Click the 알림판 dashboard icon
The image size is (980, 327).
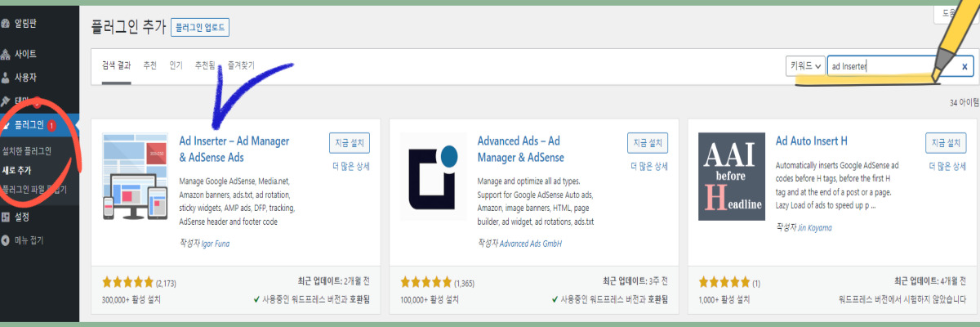pos(7,24)
